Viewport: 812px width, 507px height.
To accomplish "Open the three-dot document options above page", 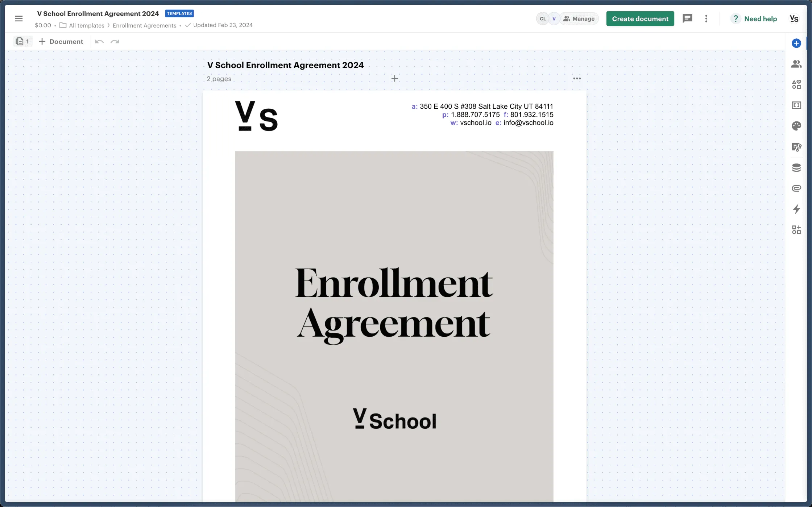I will tap(577, 79).
